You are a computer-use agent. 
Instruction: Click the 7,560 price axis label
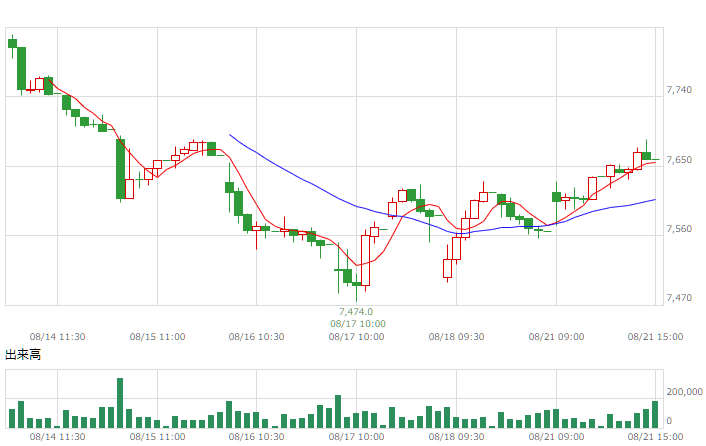[x=679, y=229]
